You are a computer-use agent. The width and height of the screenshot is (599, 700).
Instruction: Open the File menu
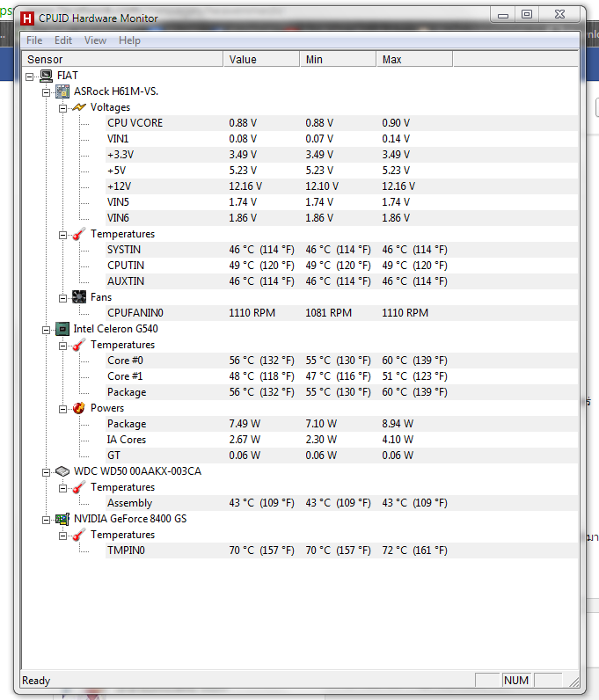point(34,40)
